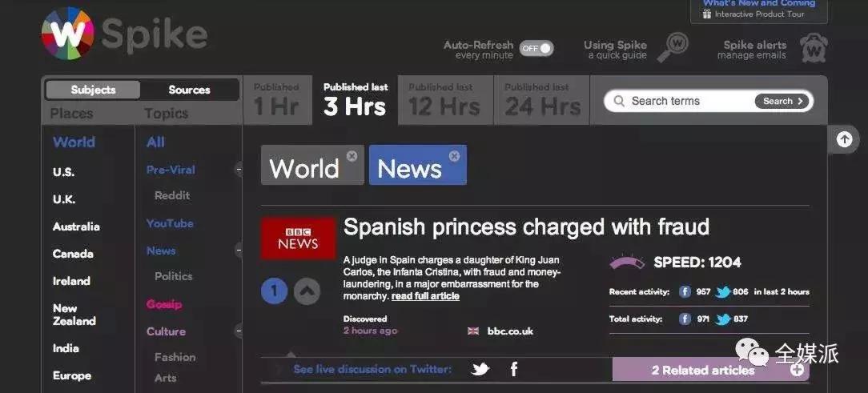Collapse the Culture topic group
Screen dimensions: 868x393
pos(238,331)
